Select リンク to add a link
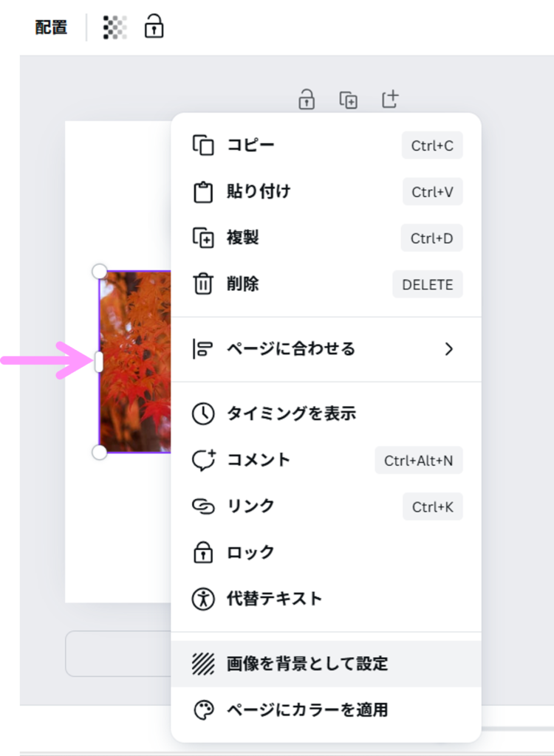This screenshot has height=756, width=554. [x=250, y=506]
